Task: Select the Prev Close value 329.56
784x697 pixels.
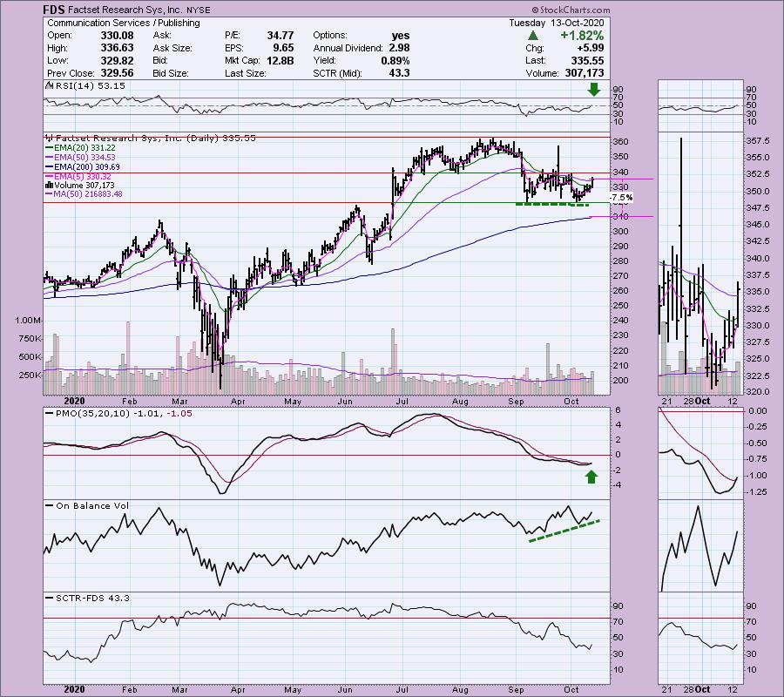Action: [x=117, y=73]
